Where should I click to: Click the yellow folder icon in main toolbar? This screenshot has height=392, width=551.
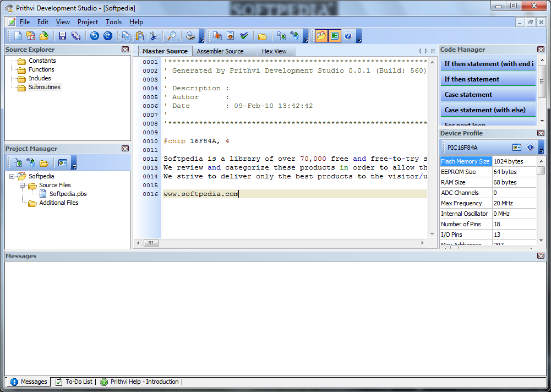[263, 36]
